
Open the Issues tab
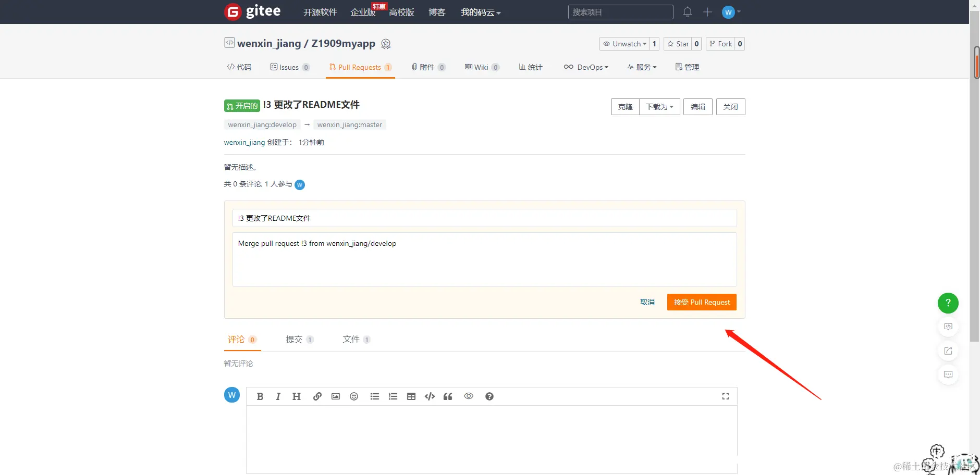[x=290, y=67]
